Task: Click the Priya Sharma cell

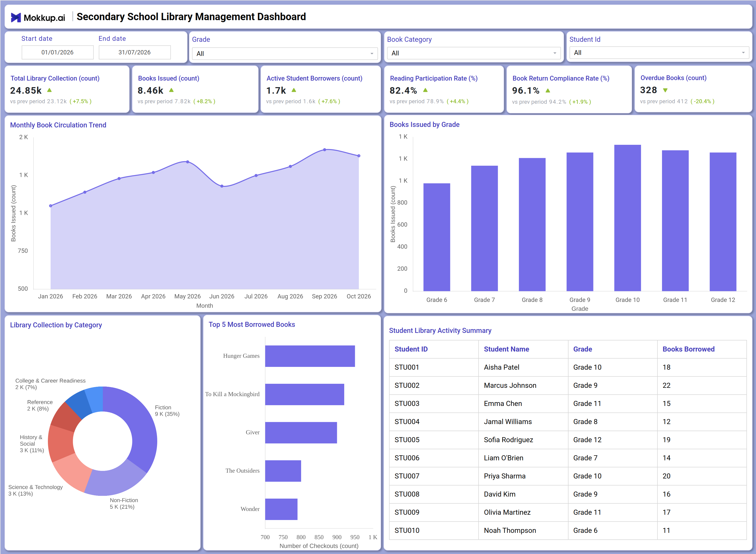Action: click(523, 476)
